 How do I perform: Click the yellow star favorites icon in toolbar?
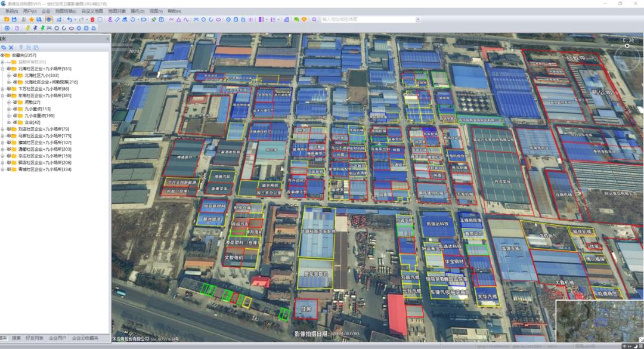point(32,20)
